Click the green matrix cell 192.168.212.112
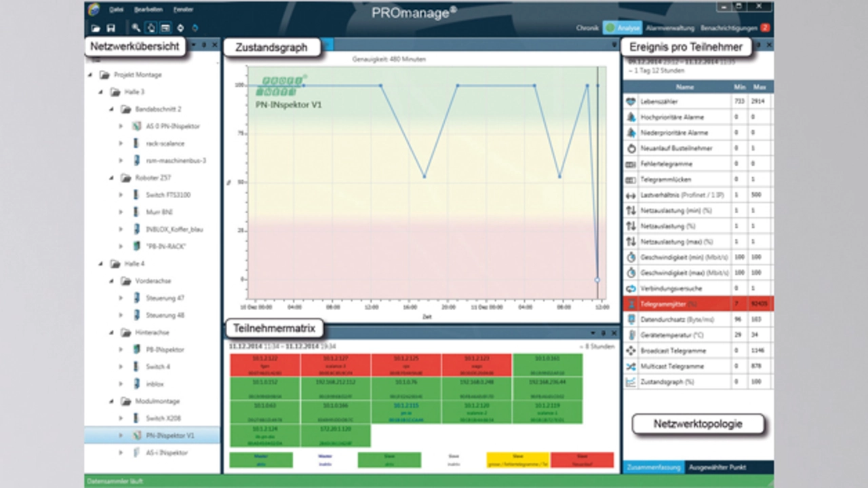Image resolution: width=868 pixels, height=488 pixels. coord(336,388)
